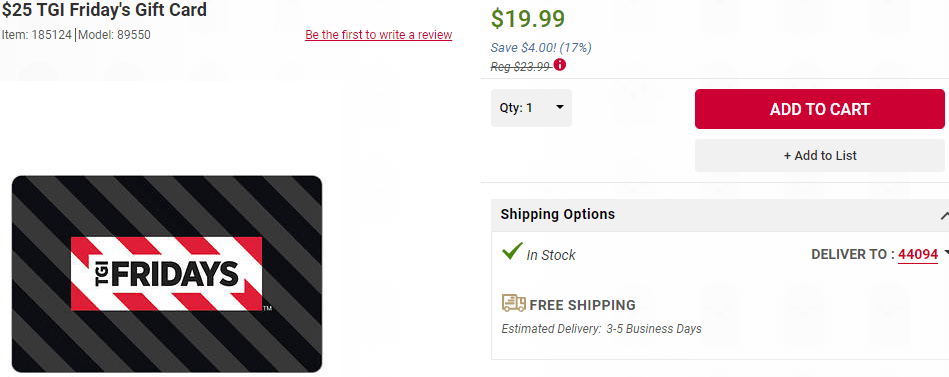Screen dimensions: 949x377
Task: Change the 44094 delivery ZIP code link
Action: tap(918, 255)
